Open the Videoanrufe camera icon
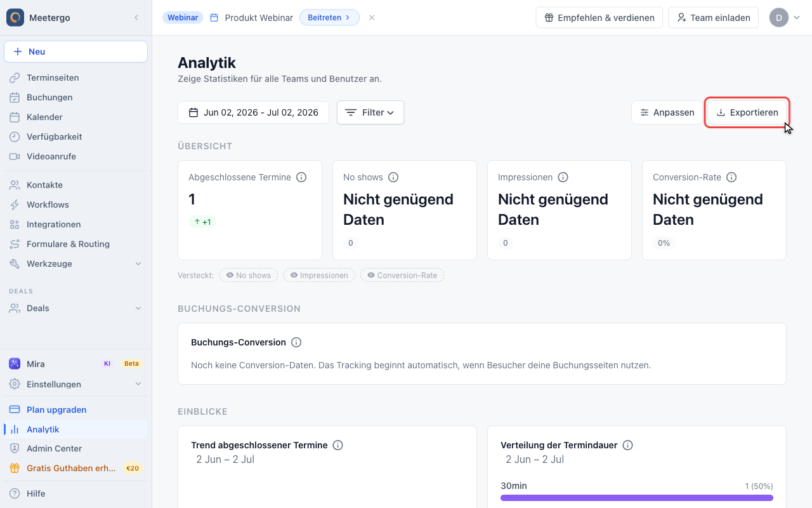The image size is (812, 508). (15, 156)
